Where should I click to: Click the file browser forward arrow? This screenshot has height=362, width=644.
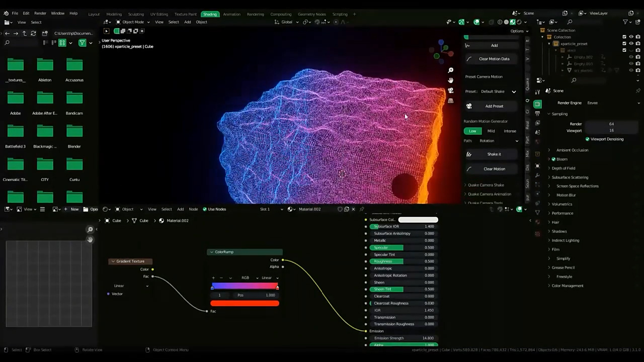click(16, 33)
